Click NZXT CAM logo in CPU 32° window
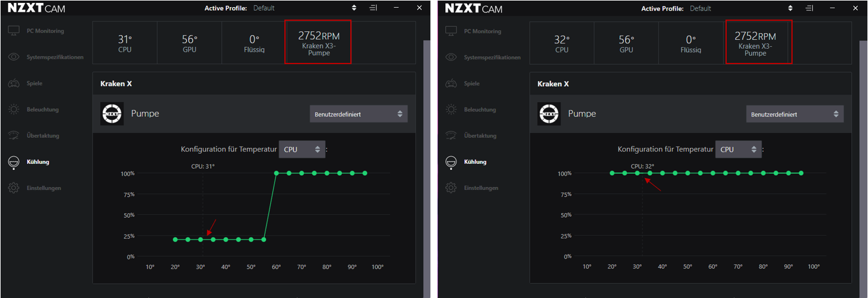868x298 pixels. point(474,9)
